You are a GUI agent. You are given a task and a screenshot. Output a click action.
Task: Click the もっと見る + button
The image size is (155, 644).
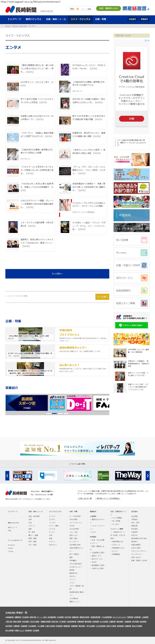click(x=57, y=273)
